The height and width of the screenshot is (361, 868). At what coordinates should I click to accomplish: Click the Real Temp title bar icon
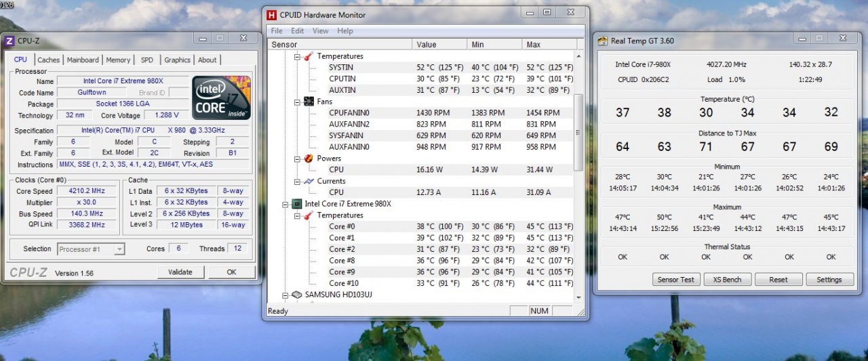click(x=602, y=41)
